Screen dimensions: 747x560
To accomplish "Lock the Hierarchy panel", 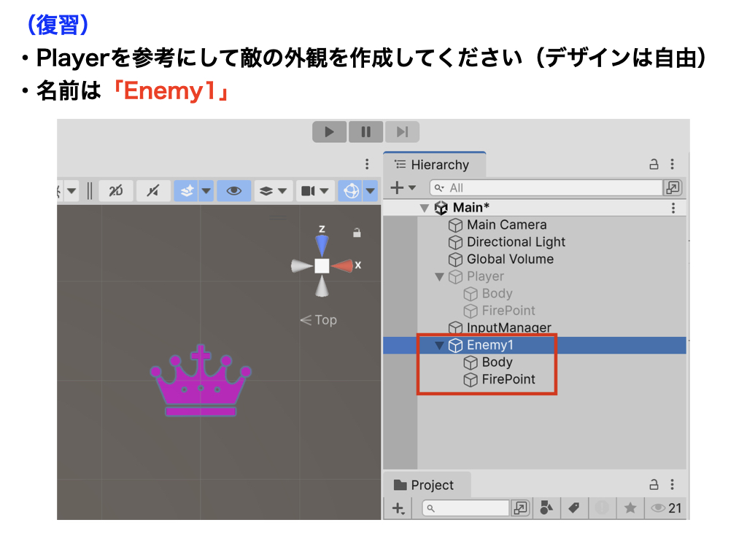I will pyautogui.click(x=654, y=164).
